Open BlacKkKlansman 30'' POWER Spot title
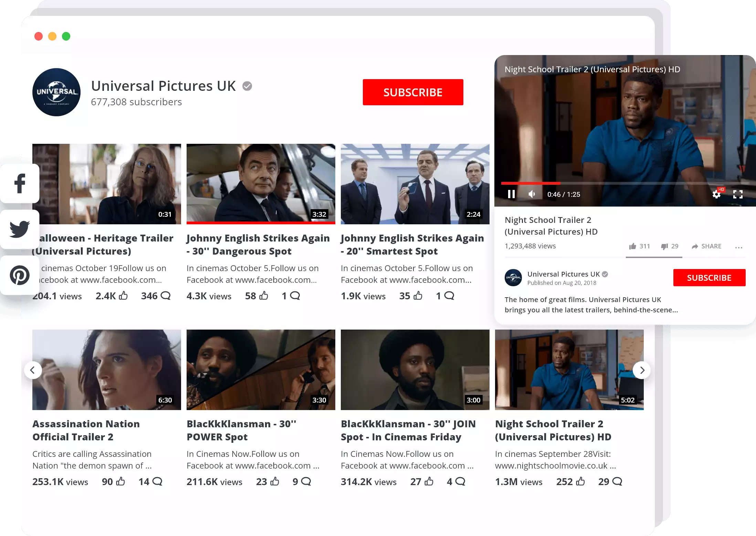 [x=241, y=430]
